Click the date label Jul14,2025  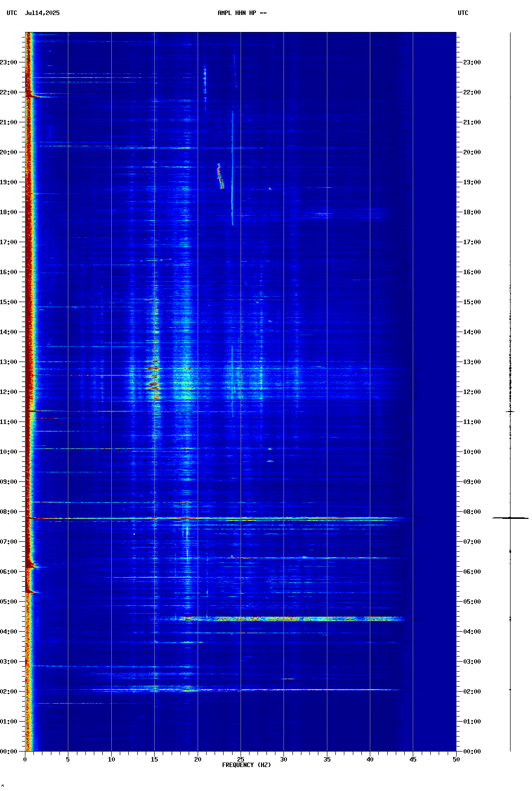click(x=42, y=13)
